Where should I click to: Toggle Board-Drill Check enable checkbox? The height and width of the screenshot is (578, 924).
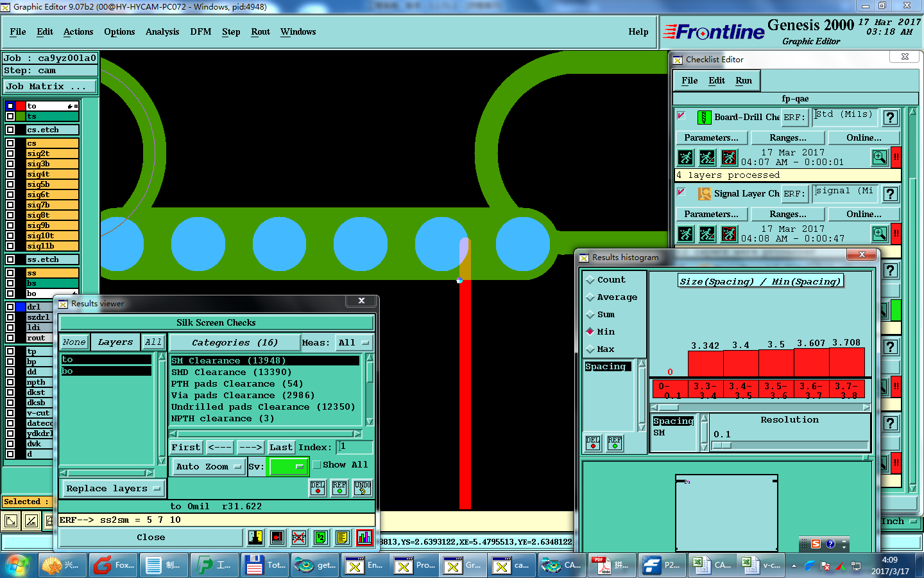pyautogui.click(x=681, y=116)
